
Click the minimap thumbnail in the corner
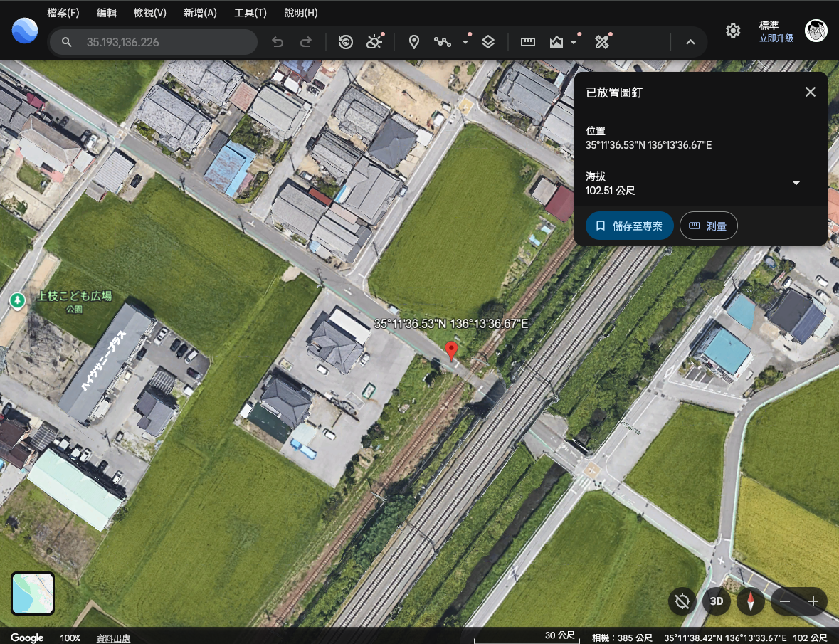[33, 593]
